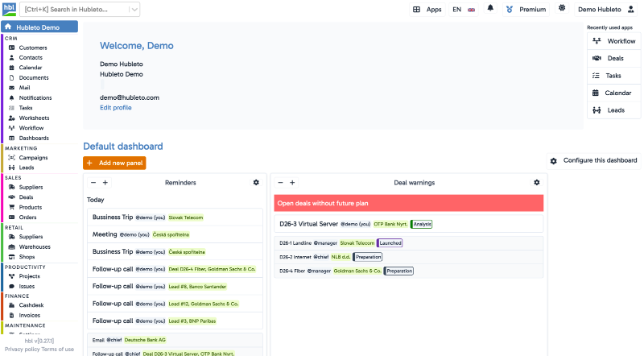Open Suppliers under Retail section
This screenshot has width=644, height=356.
[31, 237]
